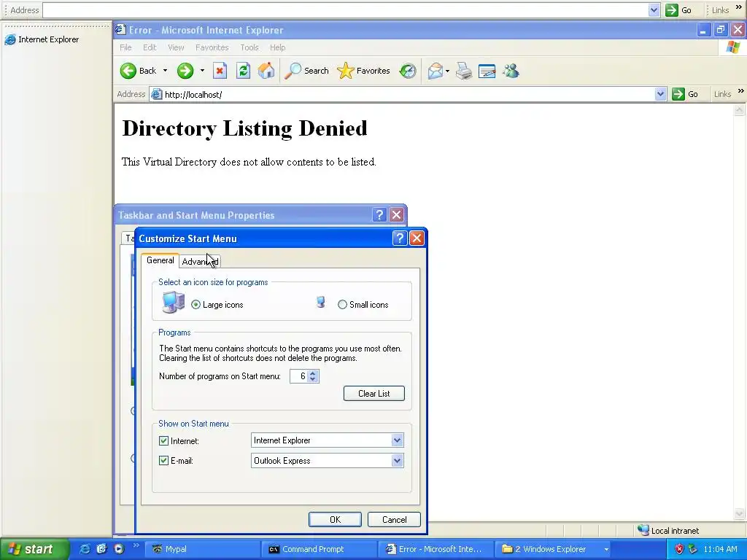747x560 pixels.
Task: Go forward with the green Forward arrow
Action: point(185,71)
